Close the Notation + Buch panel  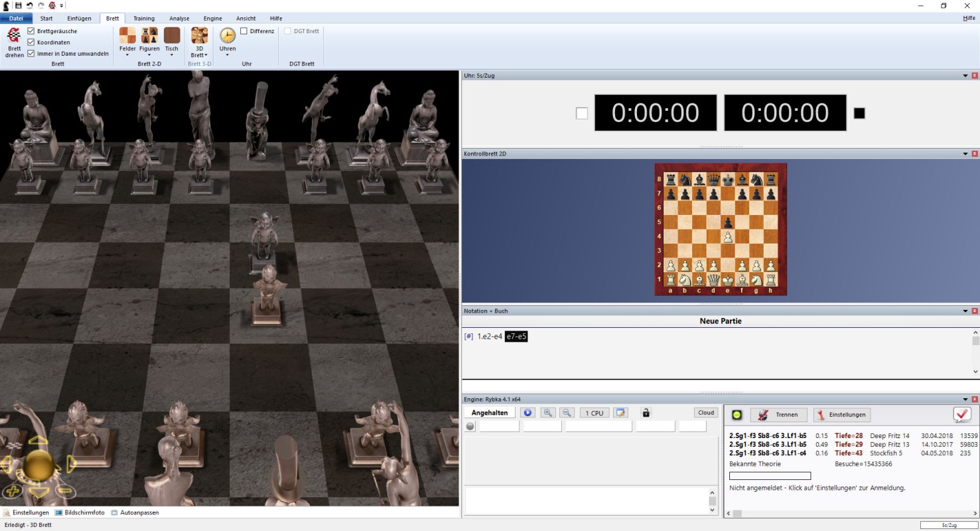coord(975,311)
